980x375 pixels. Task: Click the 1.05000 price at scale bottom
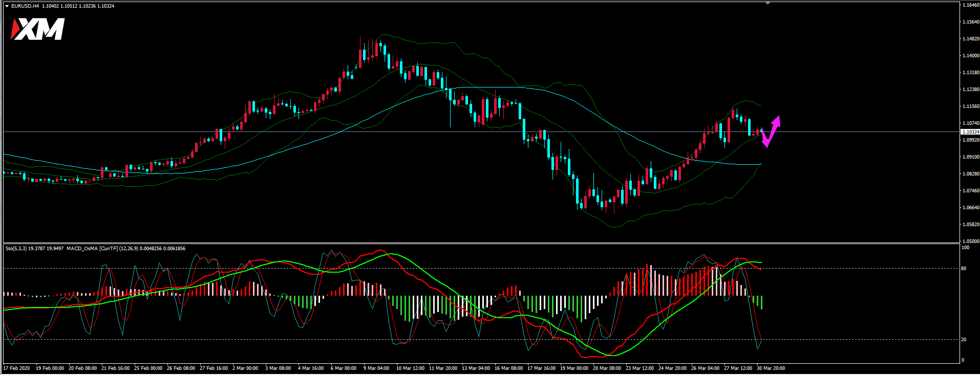tap(971, 241)
